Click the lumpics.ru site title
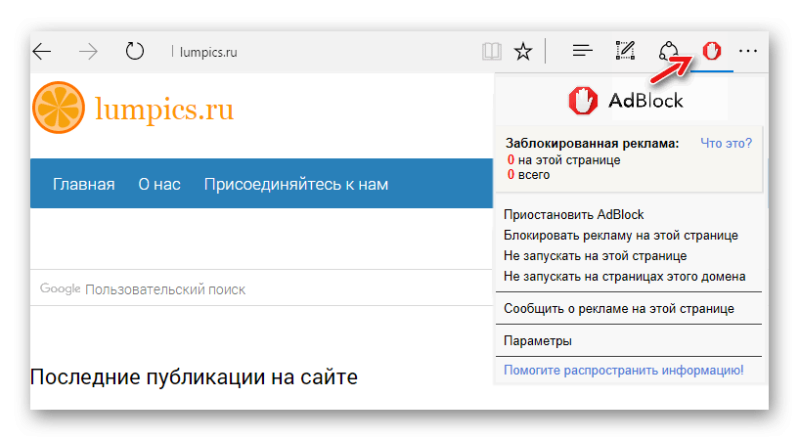The height and width of the screenshot is (441, 800). (164, 109)
